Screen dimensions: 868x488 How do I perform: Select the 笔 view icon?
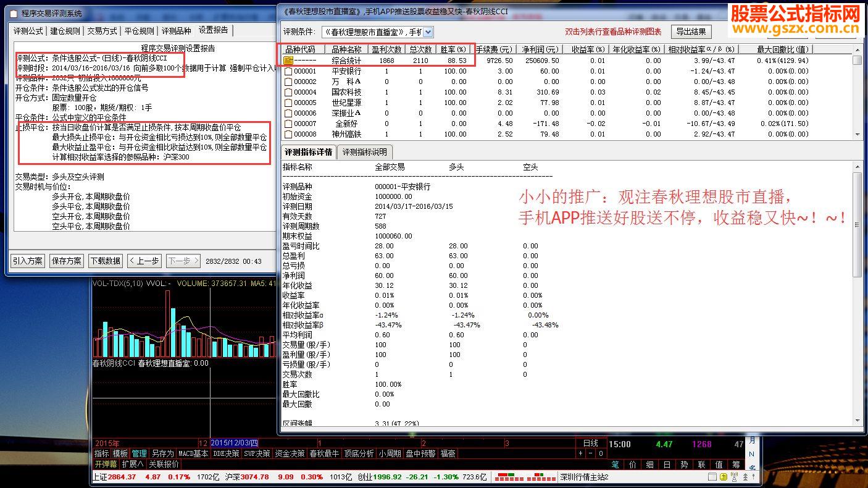pyautogui.click(x=616, y=465)
